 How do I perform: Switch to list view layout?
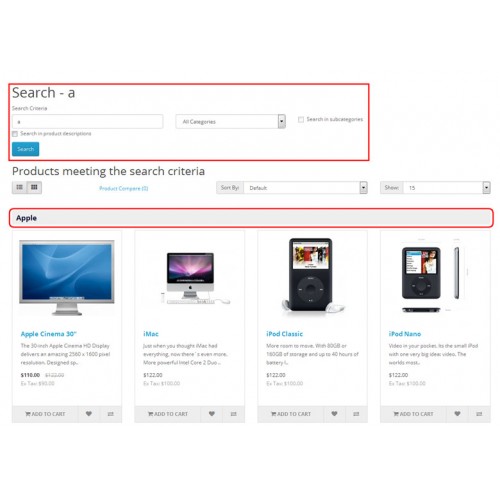click(20, 187)
